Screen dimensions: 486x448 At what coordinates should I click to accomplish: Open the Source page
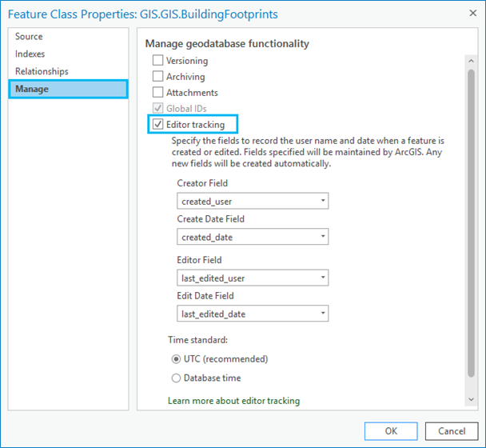point(30,37)
